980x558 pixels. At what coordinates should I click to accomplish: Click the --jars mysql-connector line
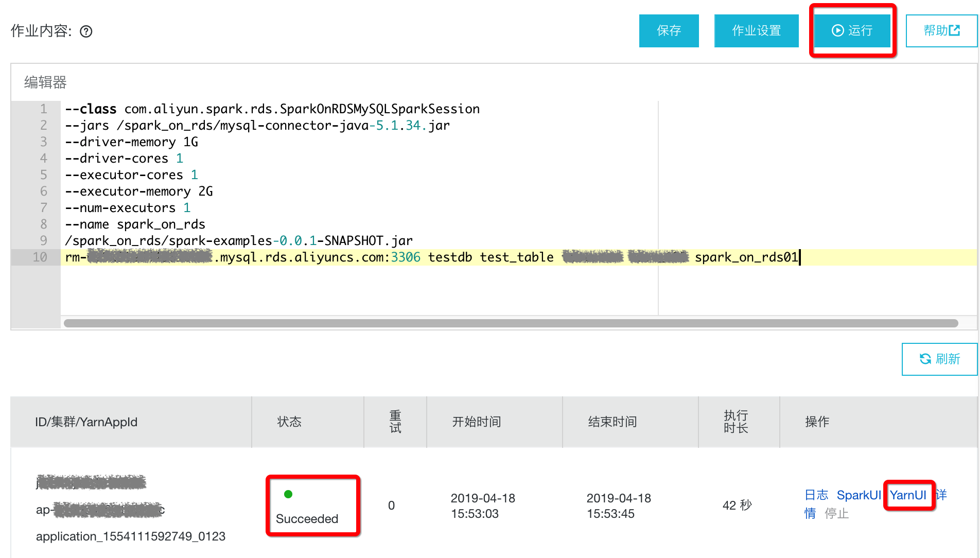257,126
